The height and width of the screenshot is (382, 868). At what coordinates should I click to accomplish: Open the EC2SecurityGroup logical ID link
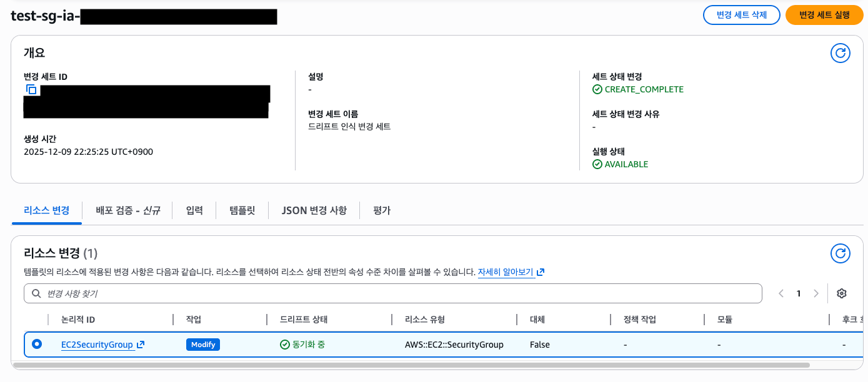(97, 345)
